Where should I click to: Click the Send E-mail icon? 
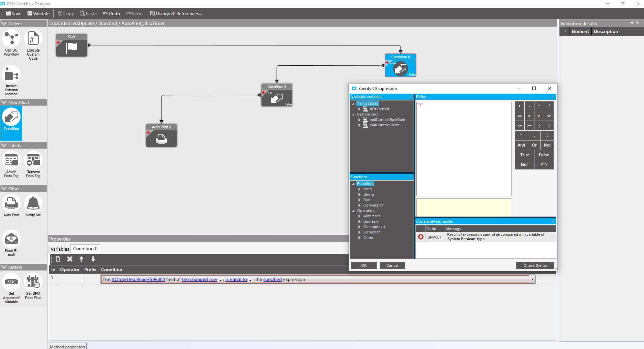[11, 239]
